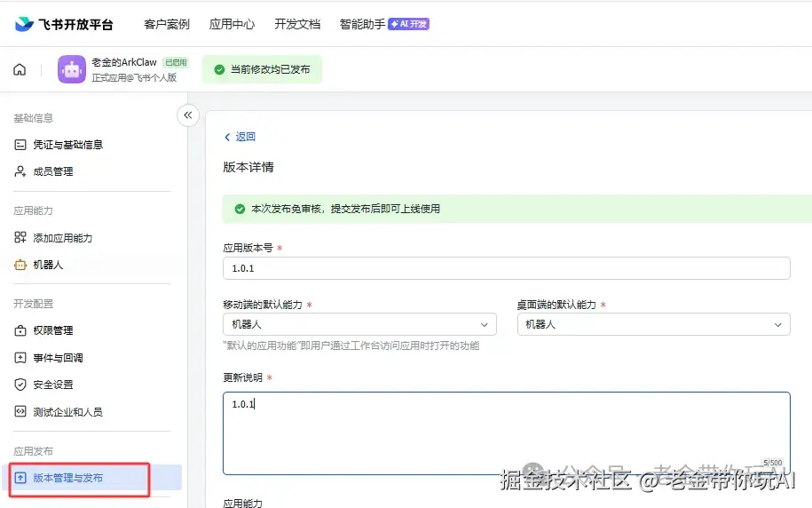Click the green check icon in publish status
812x508 pixels.
(x=219, y=69)
